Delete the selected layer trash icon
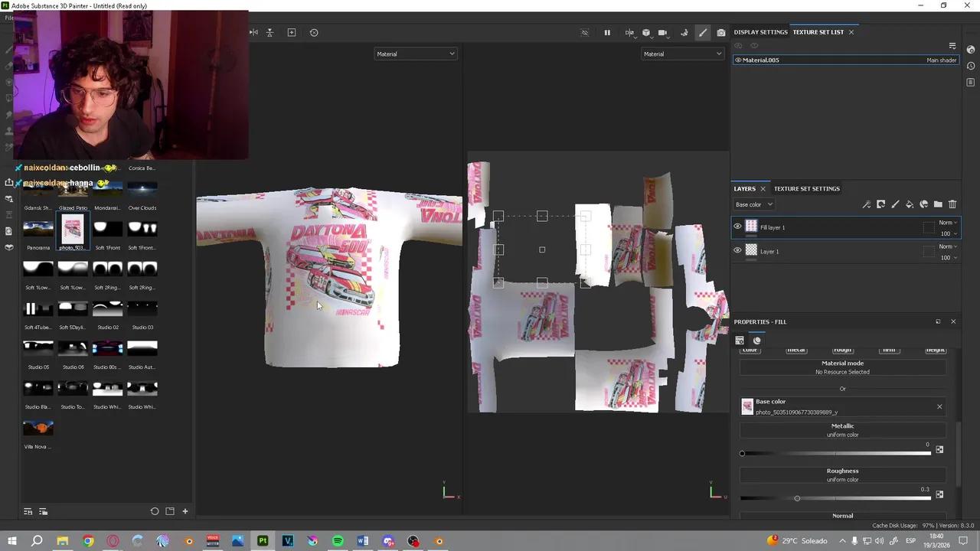980x551 pixels. coord(952,204)
